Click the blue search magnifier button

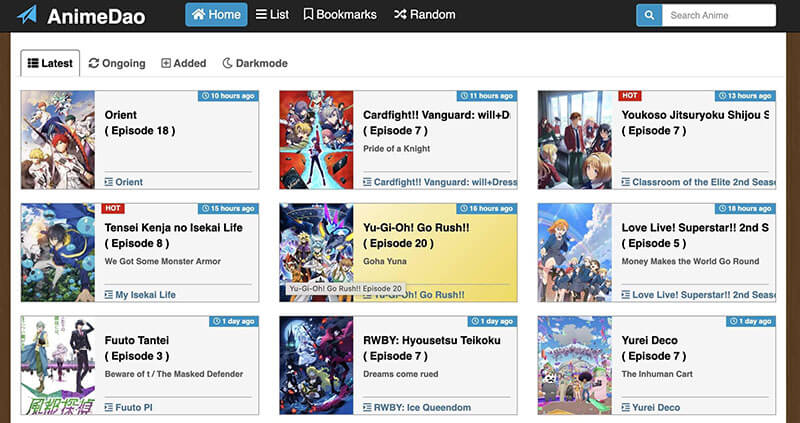[x=649, y=15]
